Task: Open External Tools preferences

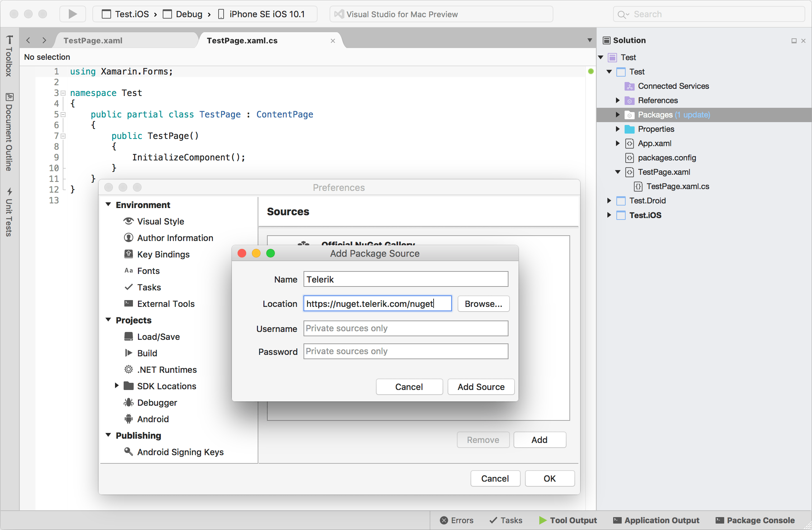Action: [x=159, y=304]
